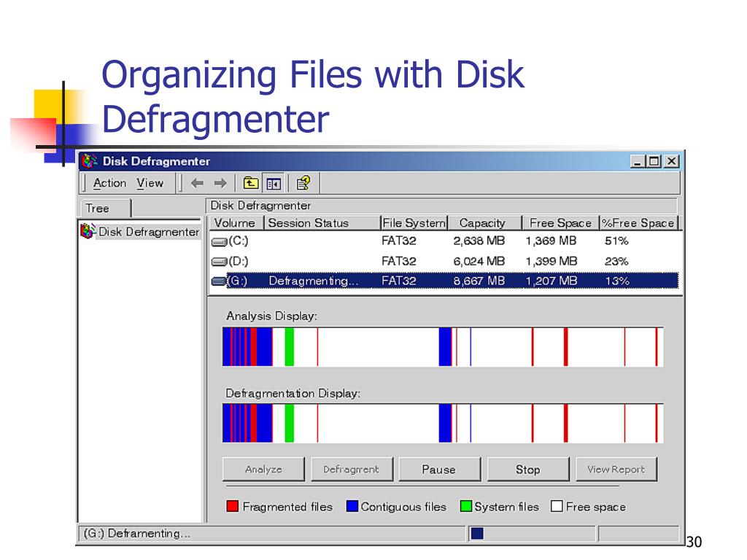Click the FAT32 cell in the (D:) row
747x560 pixels.
pos(399,262)
